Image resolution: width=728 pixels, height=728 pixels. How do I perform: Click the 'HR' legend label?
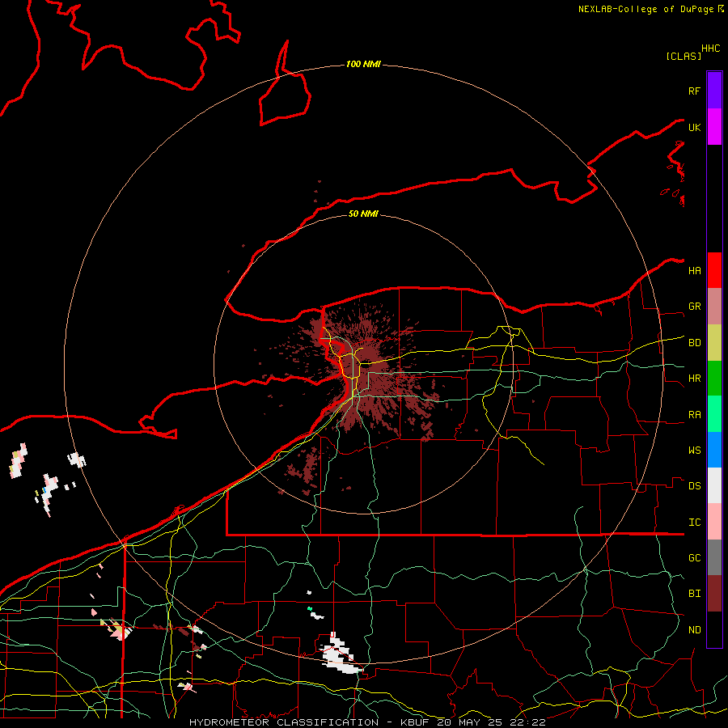(x=694, y=379)
